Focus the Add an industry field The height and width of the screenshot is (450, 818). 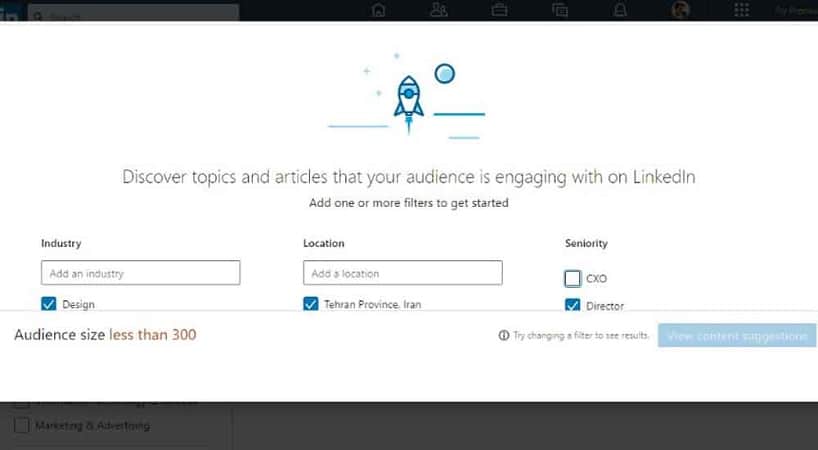click(x=140, y=273)
